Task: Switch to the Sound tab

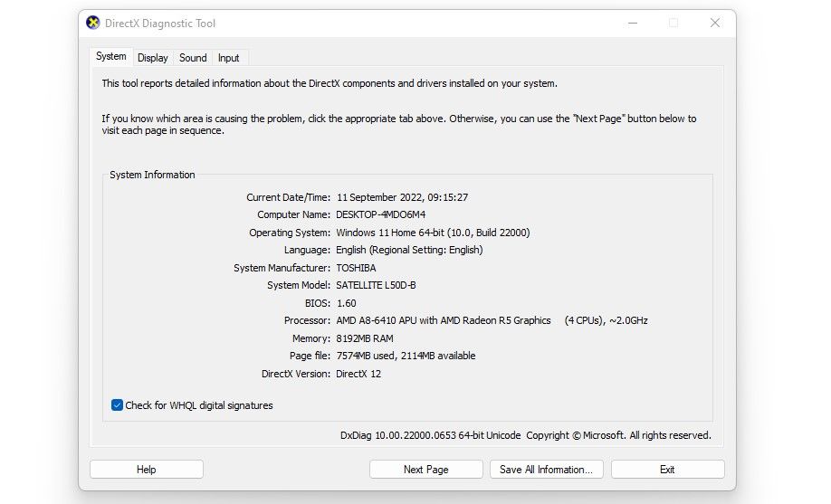Action: pos(193,58)
